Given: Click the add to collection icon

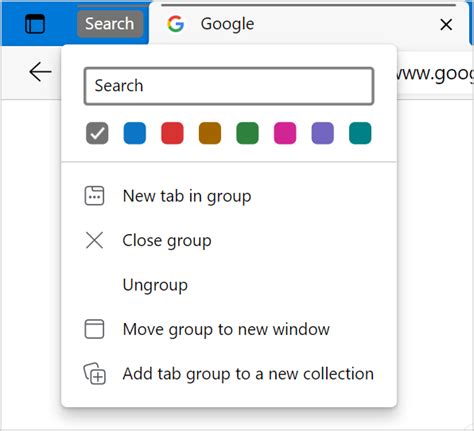Looking at the screenshot, I should coord(94,374).
